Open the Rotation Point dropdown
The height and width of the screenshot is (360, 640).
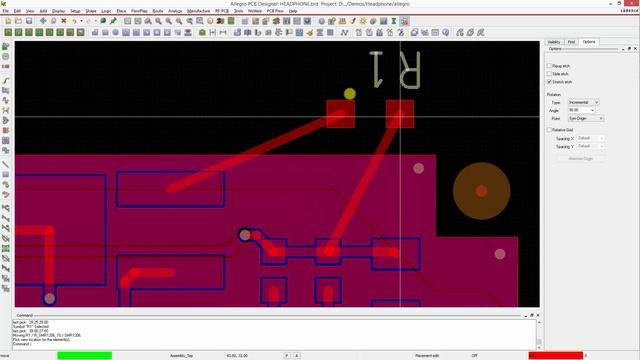[586, 118]
